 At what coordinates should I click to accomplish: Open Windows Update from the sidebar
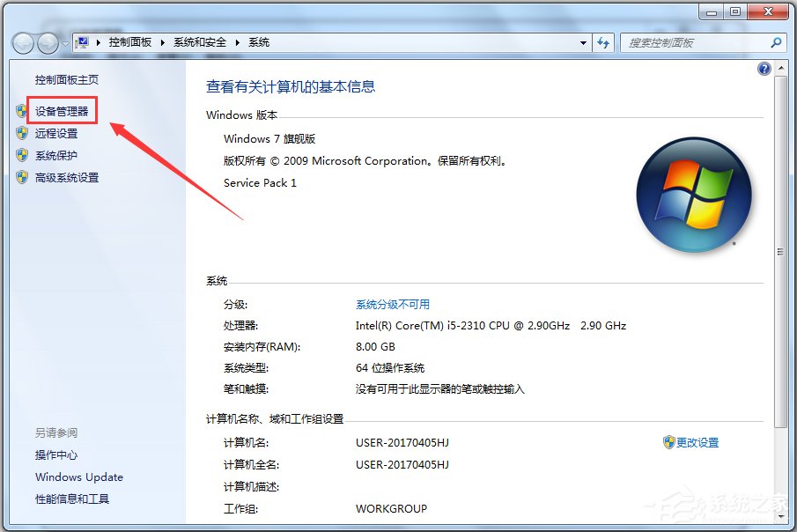(x=79, y=477)
